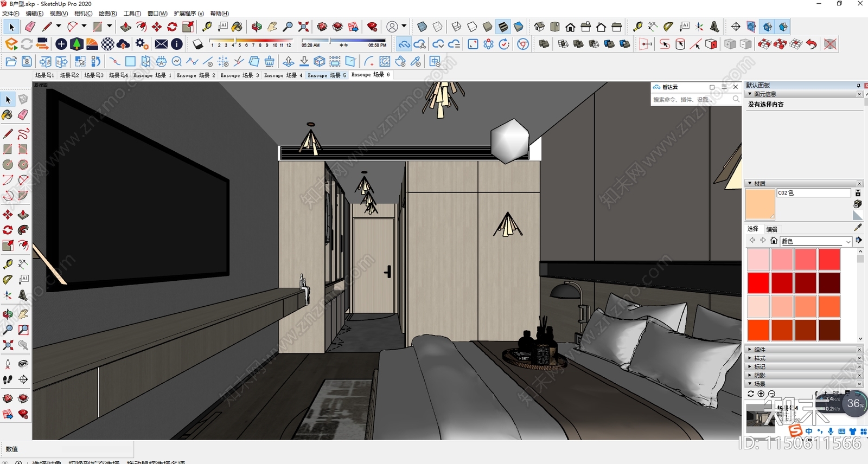Open the rectangle shape tool dropdown arrow
This screenshot has width=868, height=464.
click(x=110, y=26)
